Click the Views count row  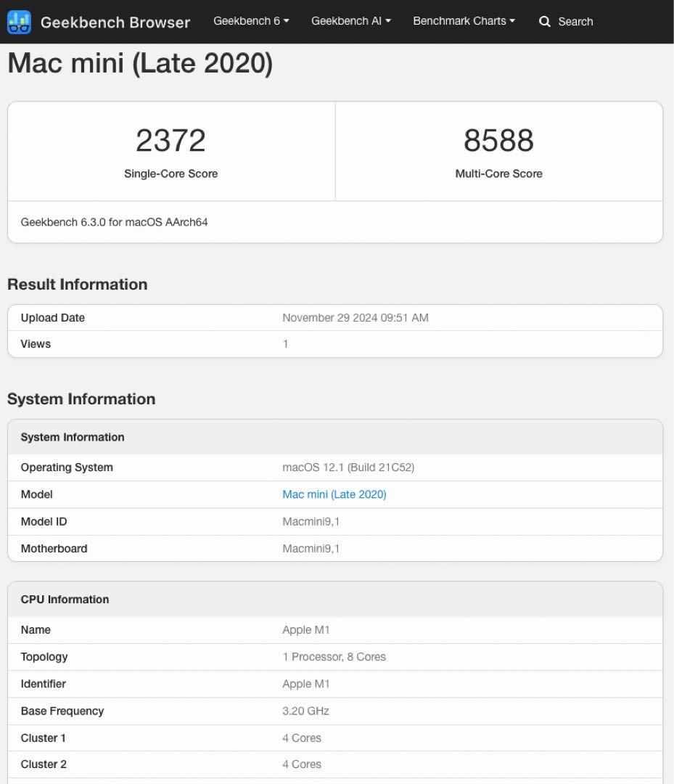click(336, 343)
